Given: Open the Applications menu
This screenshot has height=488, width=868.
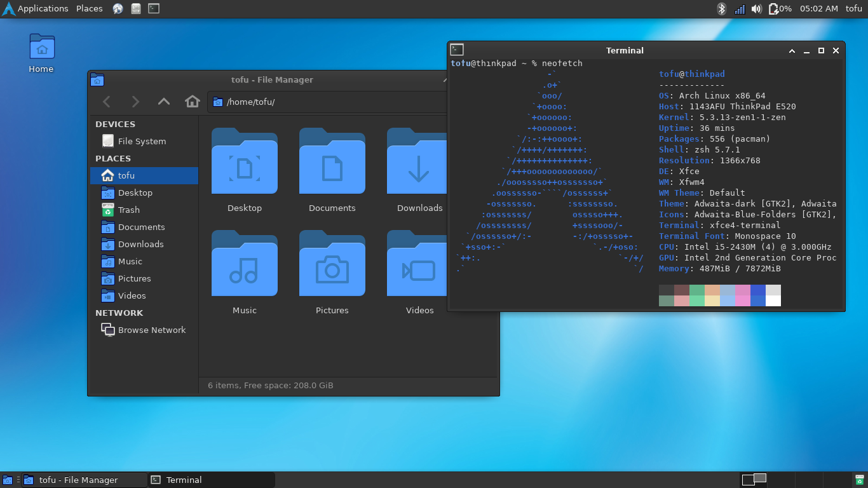Looking at the screenshot, I should click(35, 9).
